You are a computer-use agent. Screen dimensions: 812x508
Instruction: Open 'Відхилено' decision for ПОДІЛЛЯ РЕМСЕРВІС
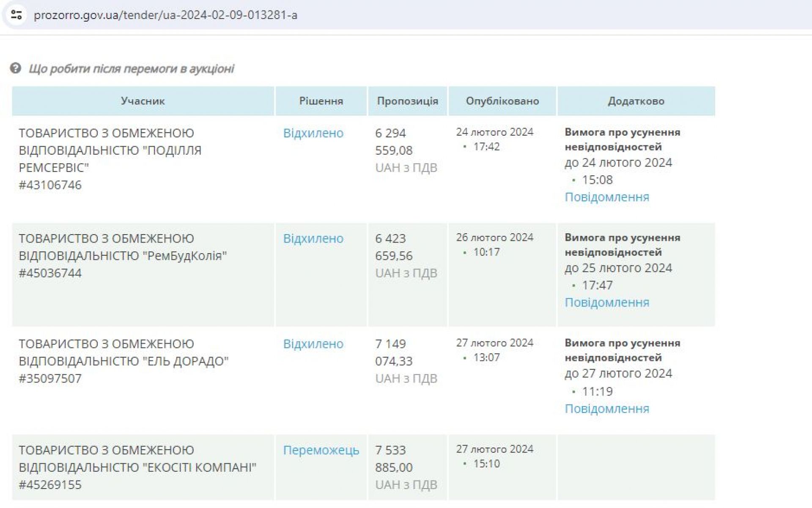click(313, 133)
